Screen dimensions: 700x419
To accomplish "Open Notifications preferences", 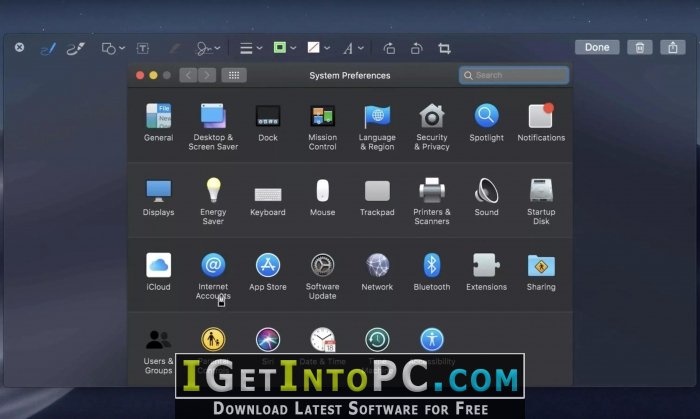I will coord(541,122).
